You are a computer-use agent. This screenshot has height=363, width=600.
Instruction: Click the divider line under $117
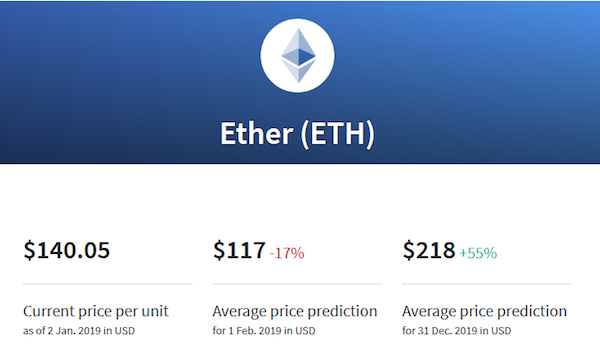(297, 284)
